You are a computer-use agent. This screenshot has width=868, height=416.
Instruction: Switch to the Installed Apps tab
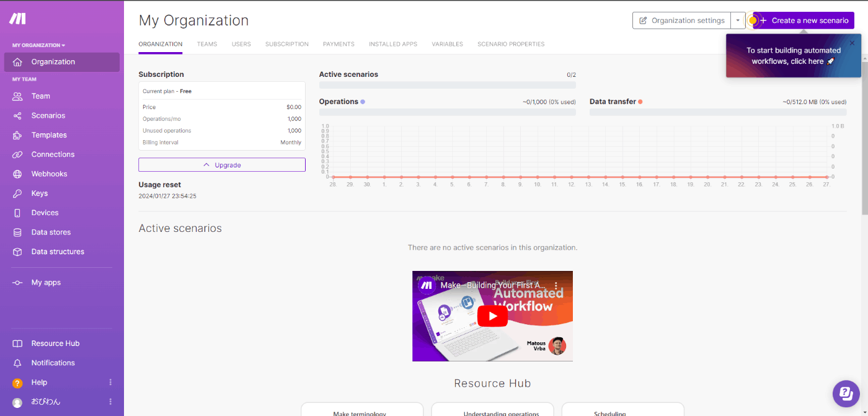coord(393,45)
